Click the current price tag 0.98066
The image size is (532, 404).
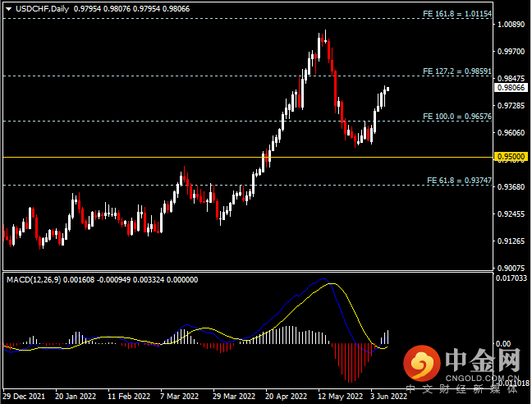[511, 88]
